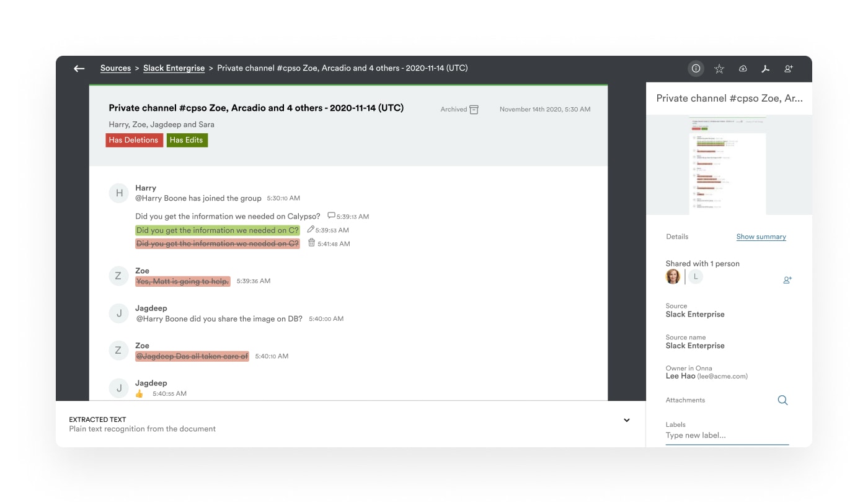Select green edited message about C

click(218, 230)
